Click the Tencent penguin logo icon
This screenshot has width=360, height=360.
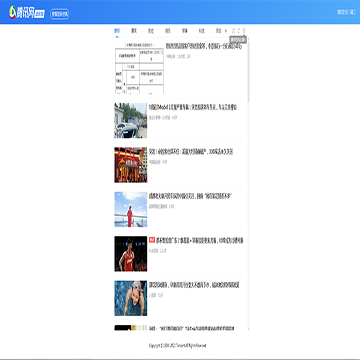pyautogui.click(x=13, y=12)
